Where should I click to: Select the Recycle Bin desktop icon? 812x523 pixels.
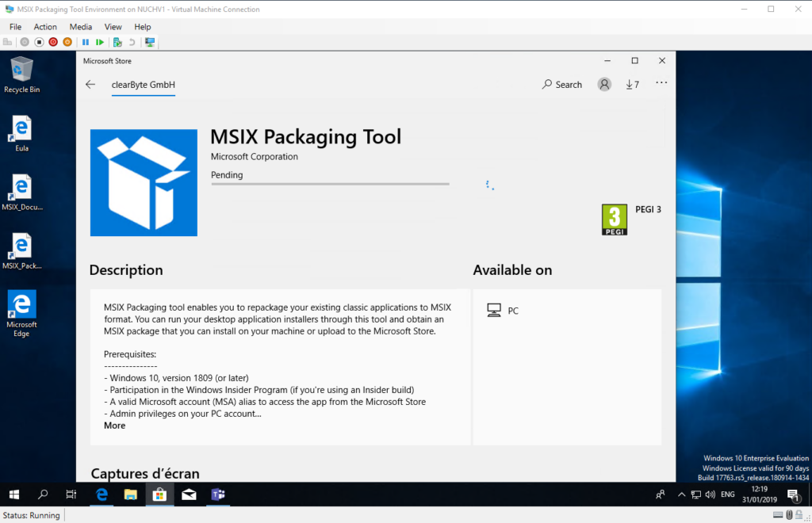click(21, 75)
